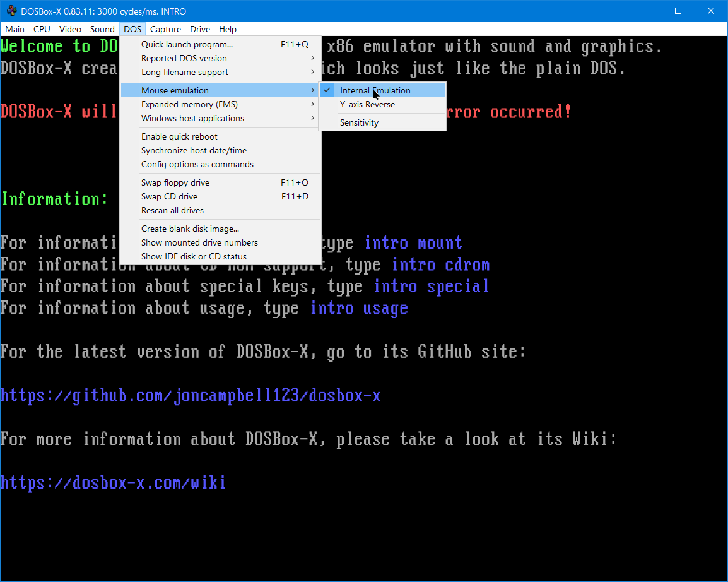Click the 'intro usage' command text
This screenshot has width=728, height=582.
coord(359,309)
